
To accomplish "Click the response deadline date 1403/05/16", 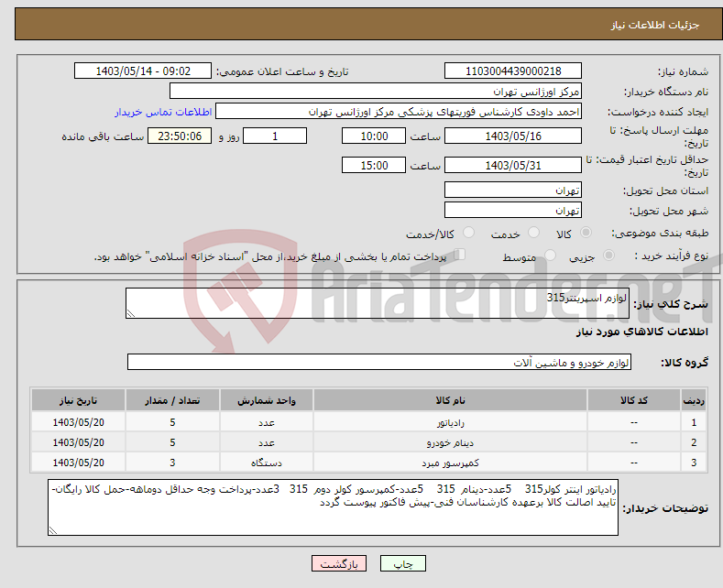I will click(x=513, y=136).
